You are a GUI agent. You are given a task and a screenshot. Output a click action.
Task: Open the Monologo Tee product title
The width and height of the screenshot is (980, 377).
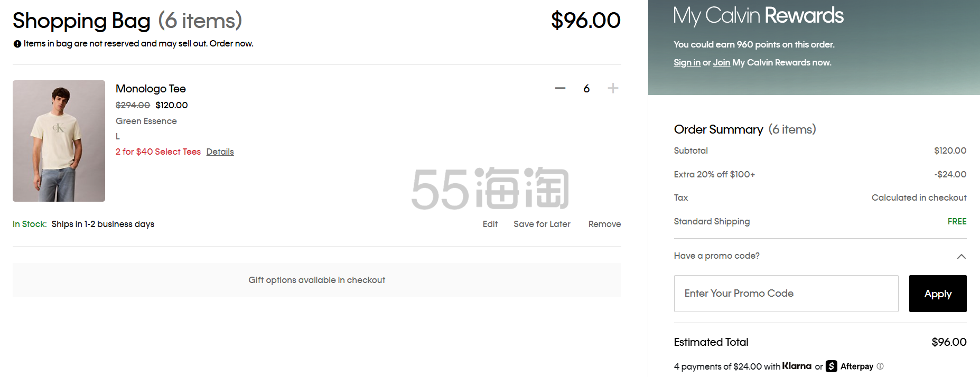[x=151, y=89]
